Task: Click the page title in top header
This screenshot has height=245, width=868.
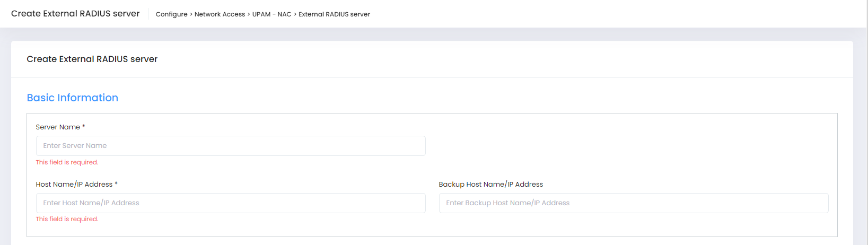Action: (75, 14)
